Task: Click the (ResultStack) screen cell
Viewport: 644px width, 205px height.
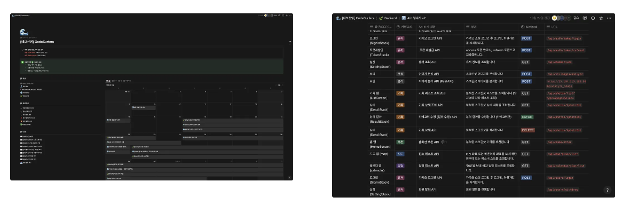Action: click(x=380, y=119)
